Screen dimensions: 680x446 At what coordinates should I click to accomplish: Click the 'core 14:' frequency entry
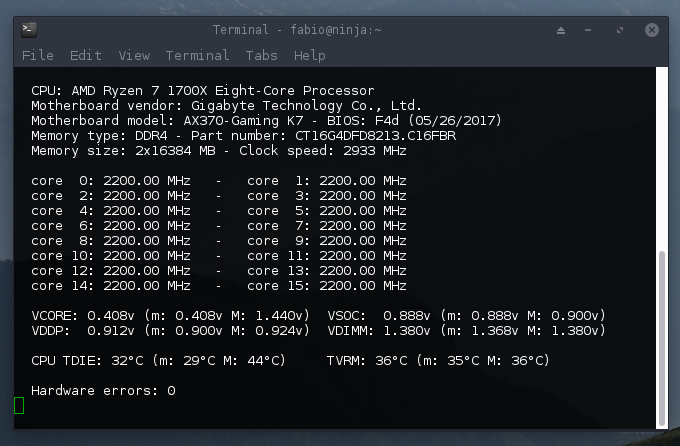click(111, 286)
